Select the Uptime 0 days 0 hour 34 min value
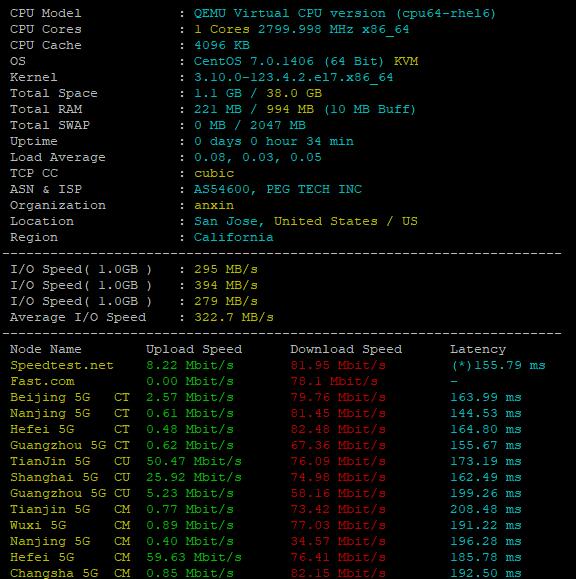 pyautogui.click(x=274, y=141)
